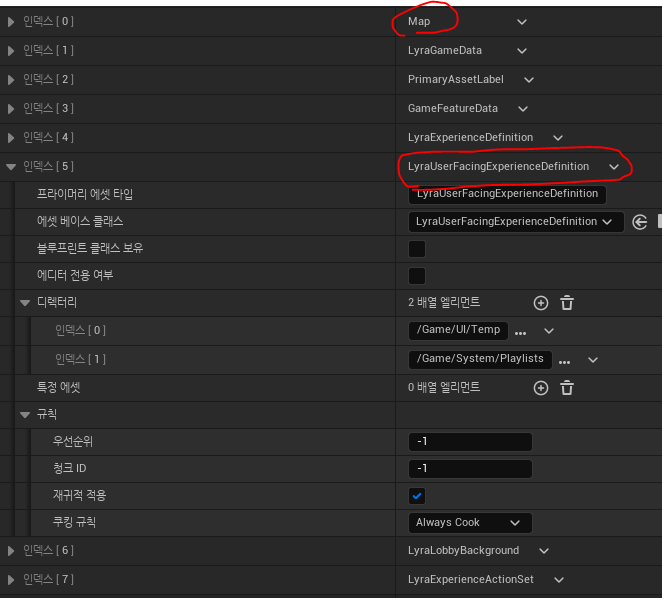The image size is (662, 598).
Task: Open dropdown arrow next to LyraLobbyBackground
Action: [544, 551]
